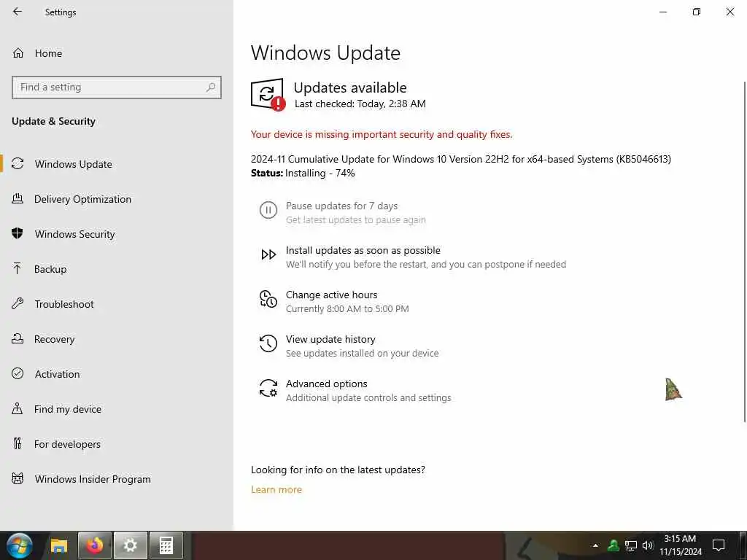Choose Install updates as soon as possible
This screenshot has height=560, width=747.
point(363,250)
